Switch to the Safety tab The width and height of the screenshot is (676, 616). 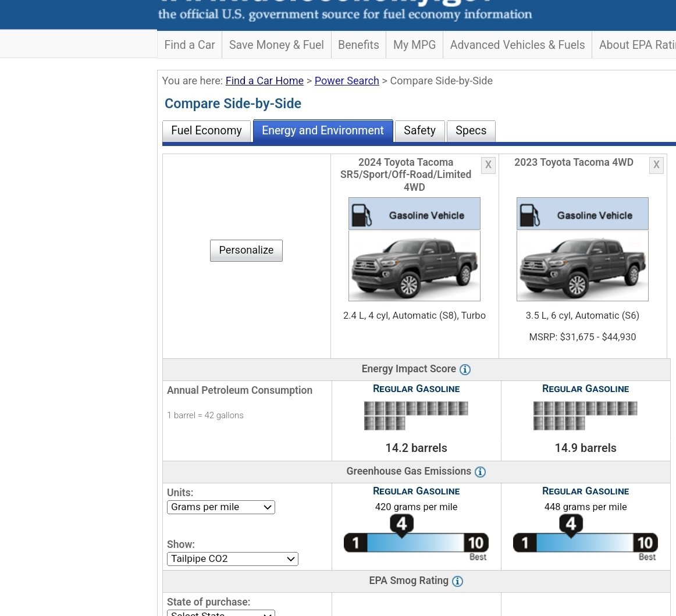coord(419,131)
